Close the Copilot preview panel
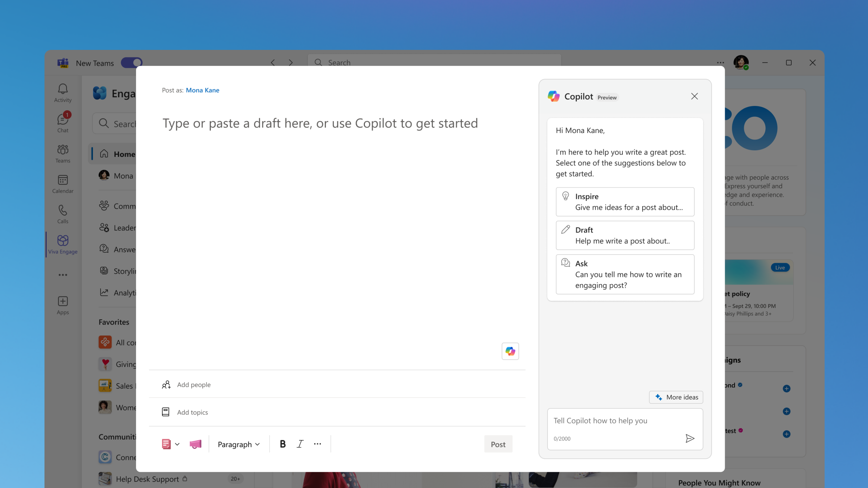868x488 pixels. click(x=694, y=96)
